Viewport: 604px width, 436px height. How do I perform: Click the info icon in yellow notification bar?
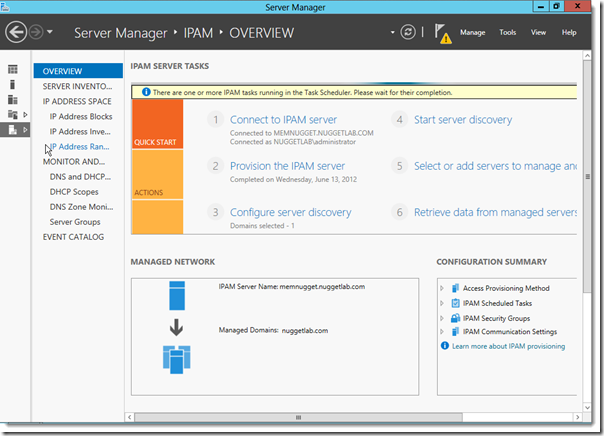click(146, 92)
